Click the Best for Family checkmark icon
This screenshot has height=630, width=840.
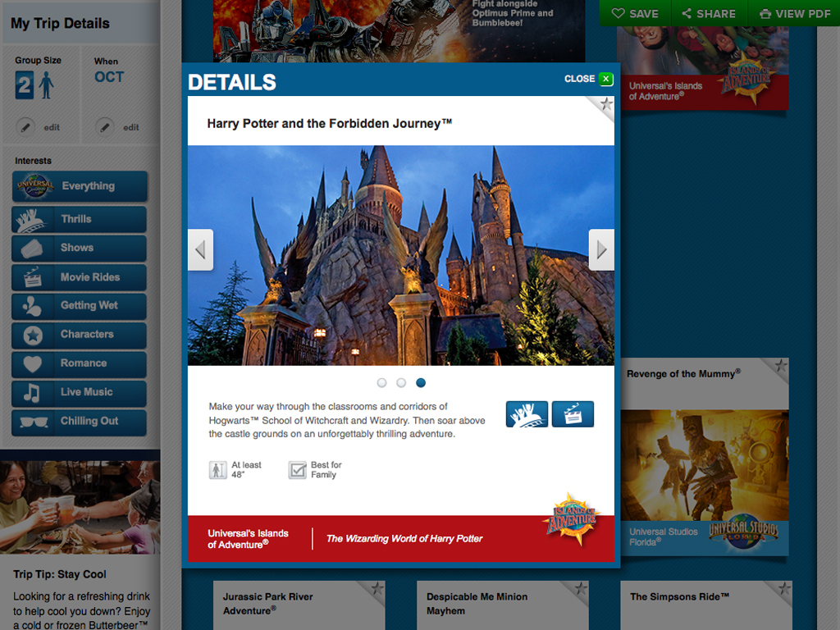(x=297, y=470)
